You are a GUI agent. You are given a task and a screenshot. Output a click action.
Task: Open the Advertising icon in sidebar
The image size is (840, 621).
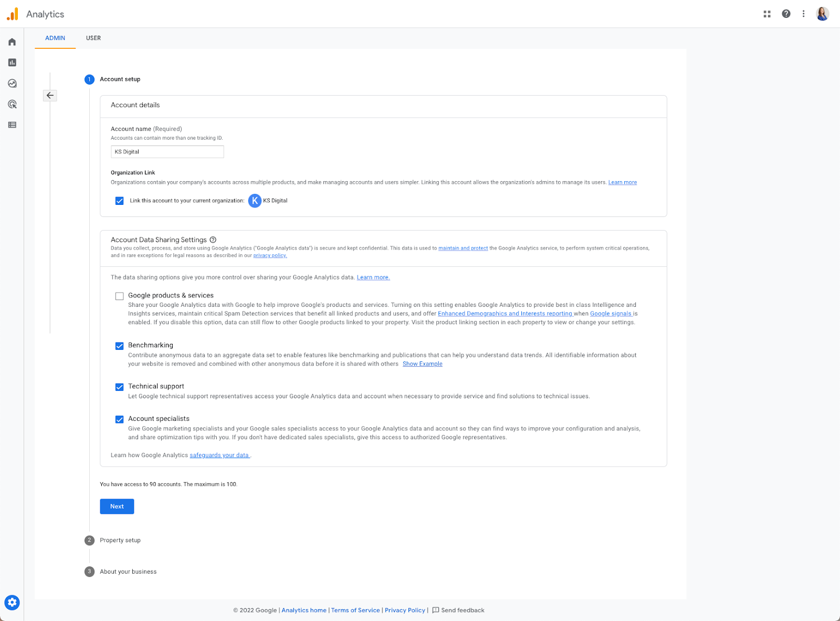tap(12, 104)
